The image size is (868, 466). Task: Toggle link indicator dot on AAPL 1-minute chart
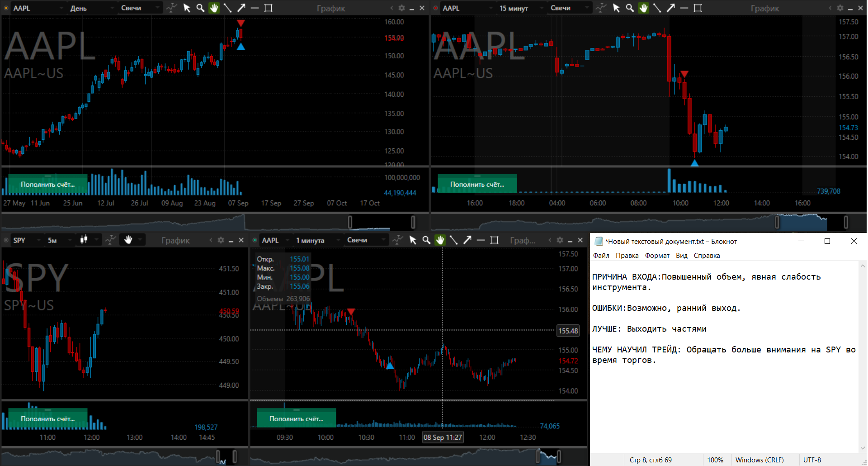pos(255,240)
